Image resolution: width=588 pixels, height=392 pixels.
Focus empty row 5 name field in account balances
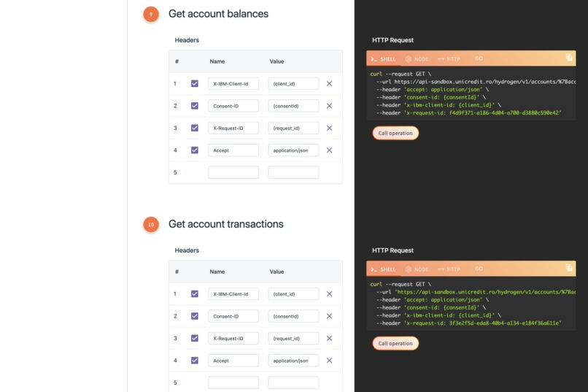233,172
